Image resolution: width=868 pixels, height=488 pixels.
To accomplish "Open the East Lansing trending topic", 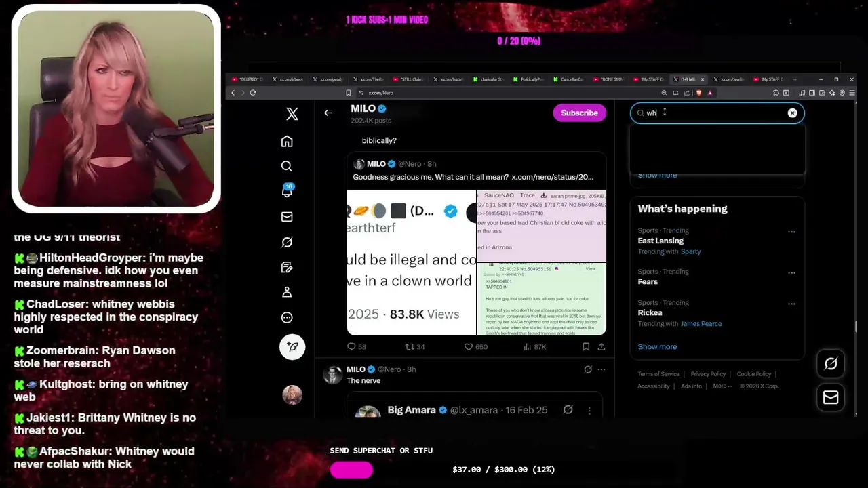I will (x=660, y=241).
